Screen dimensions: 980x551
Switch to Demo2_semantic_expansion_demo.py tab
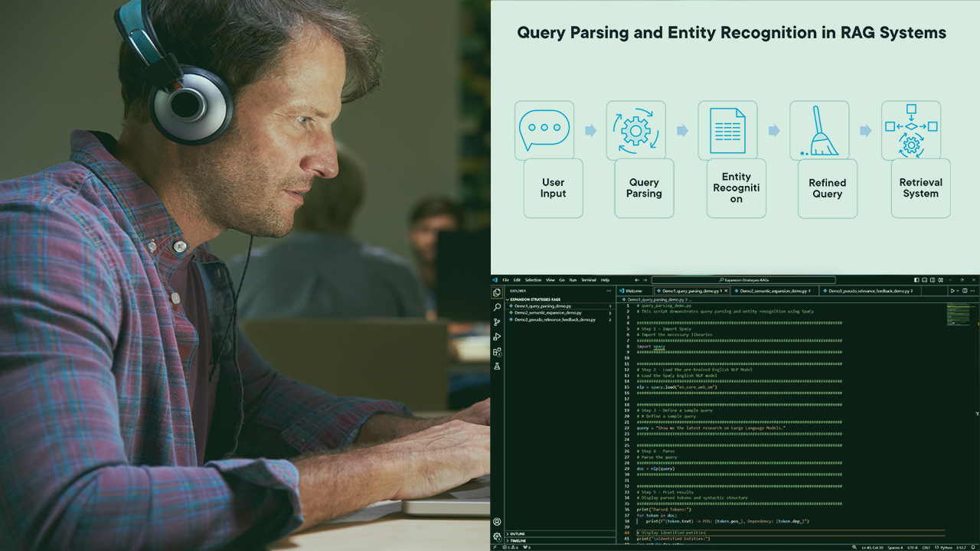click(x=773, y=291)
